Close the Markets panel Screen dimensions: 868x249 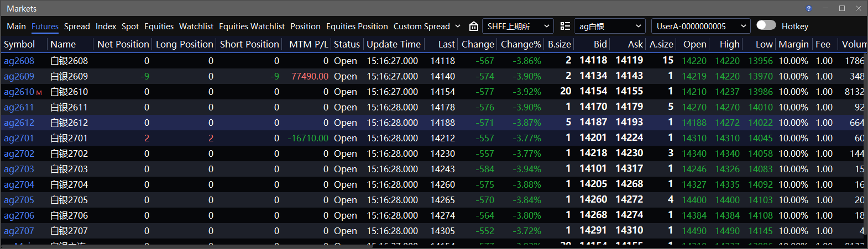click(859, 8)
